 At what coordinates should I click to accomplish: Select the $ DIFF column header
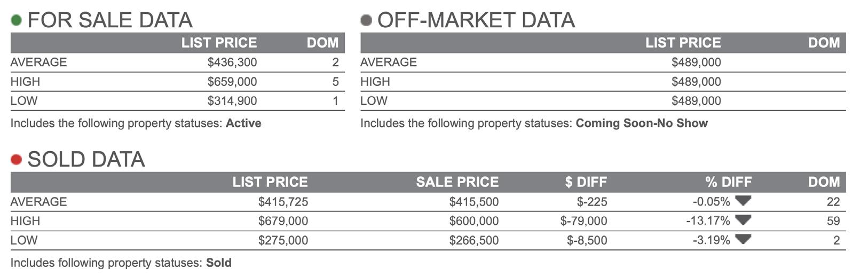(586, 182)
